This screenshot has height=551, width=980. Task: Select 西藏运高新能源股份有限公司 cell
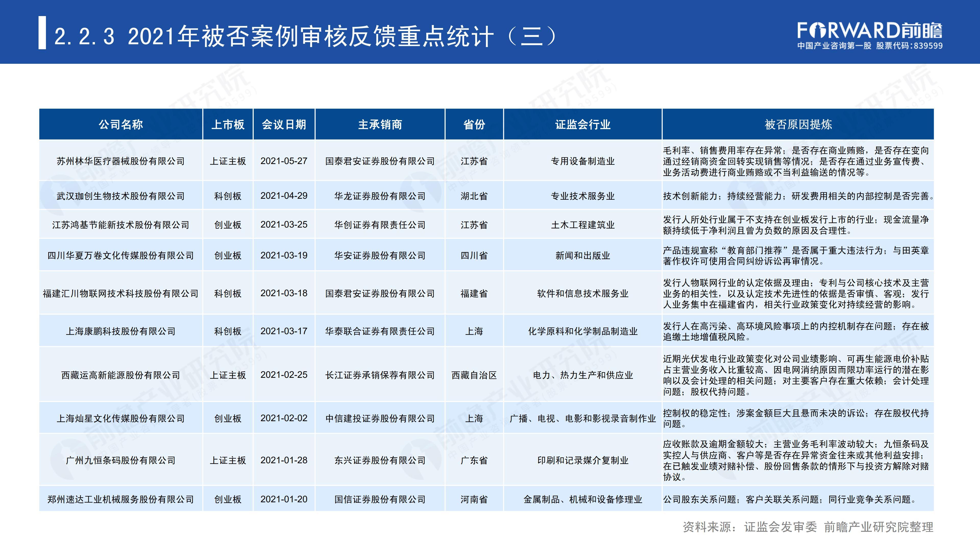coord(121,375)
